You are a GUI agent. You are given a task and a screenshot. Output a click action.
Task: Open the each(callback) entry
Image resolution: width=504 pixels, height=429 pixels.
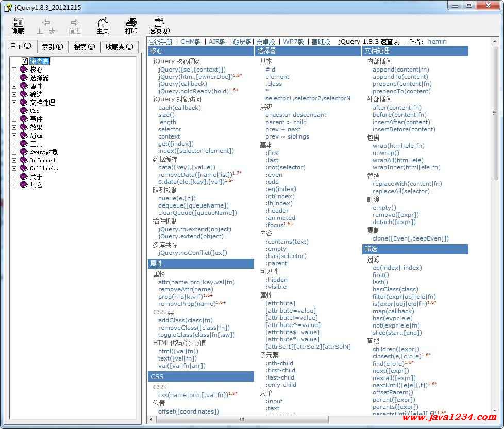pos(179,108)
